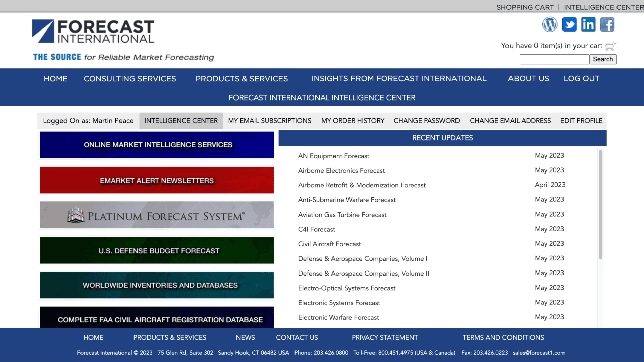Open the SHOPPING CART top link
The height and width of the screenshot is (362, 644).
(525, 7)
